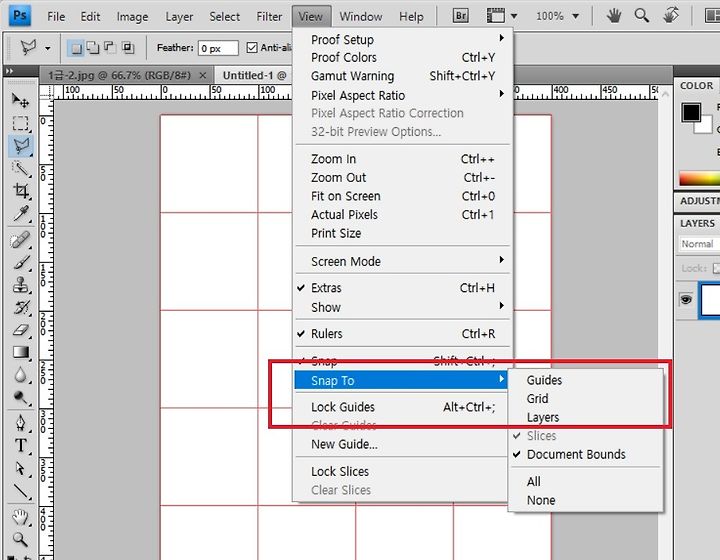
Task: Toggle layer visibility eye icon
Action: (x=686, y=300)
